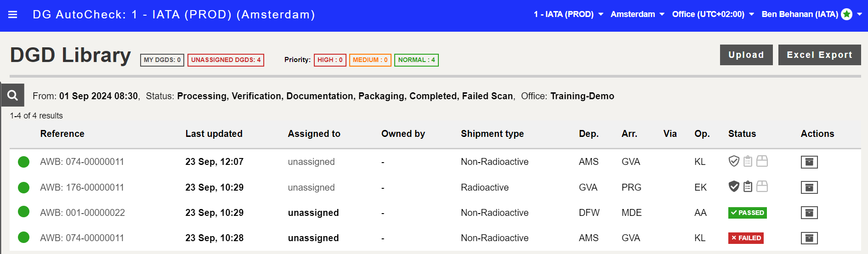Open the Amsterdam location dropdown
Viewport: 868px width, 254px height.
pos(637,14)
